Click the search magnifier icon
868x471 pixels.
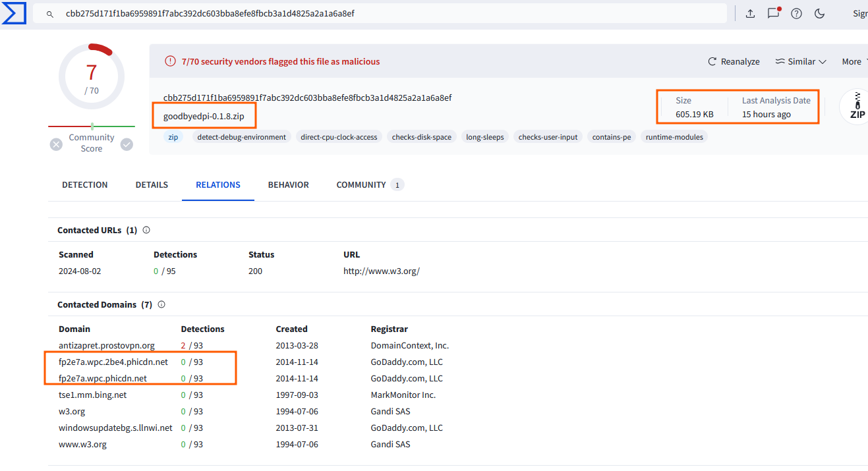[49, 13]
